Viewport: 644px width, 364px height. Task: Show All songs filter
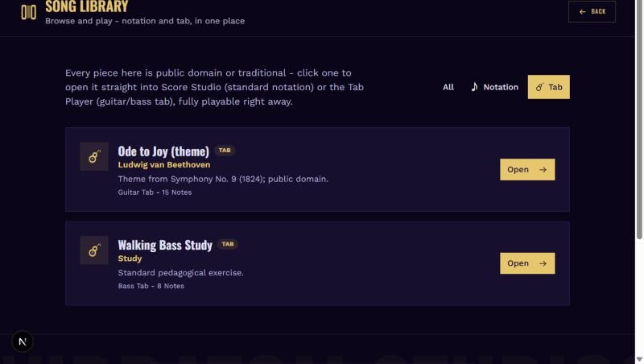[448, 87]
